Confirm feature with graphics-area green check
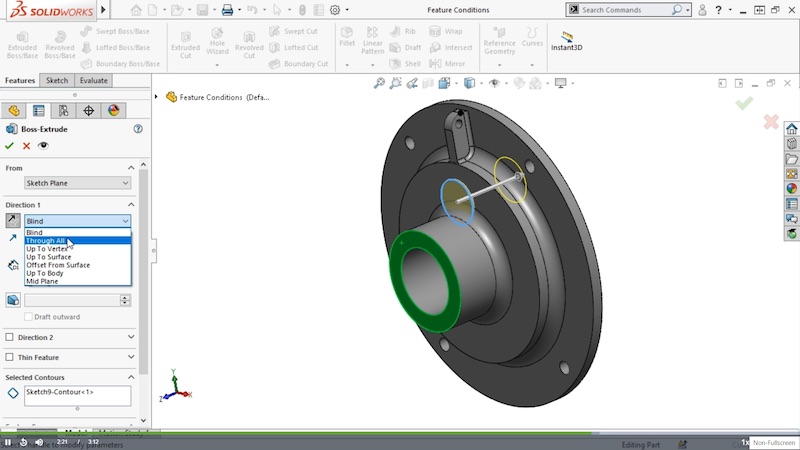This screenshot has width=800, height=450. click(x=744, y=103)
